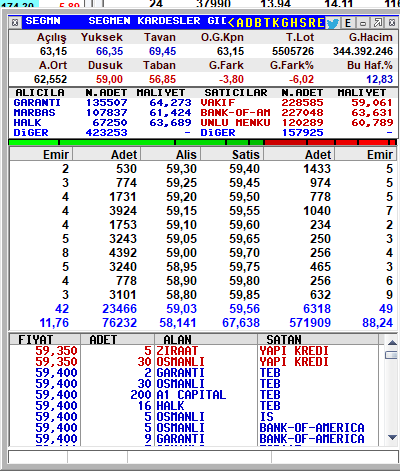This screenshot has width=400, height=471.
Task: Select the yellow letter S shortcut
Action: tap(303, 23)
